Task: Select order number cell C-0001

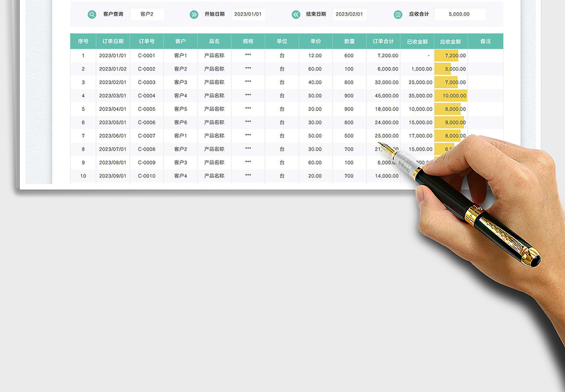Action: point(147,56)
